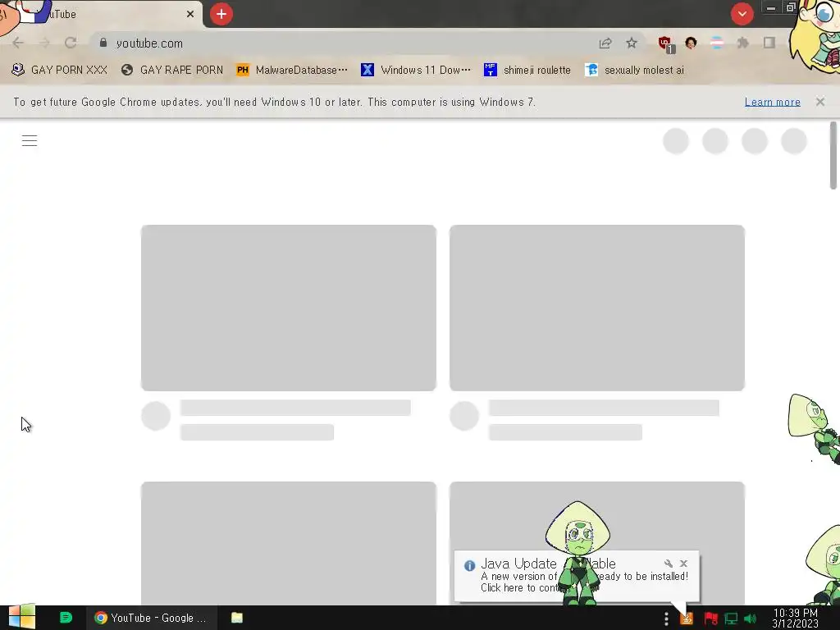Screen dimensions: 840x630
Task: Select the YouTube browser tab
Action: point(102,14)
